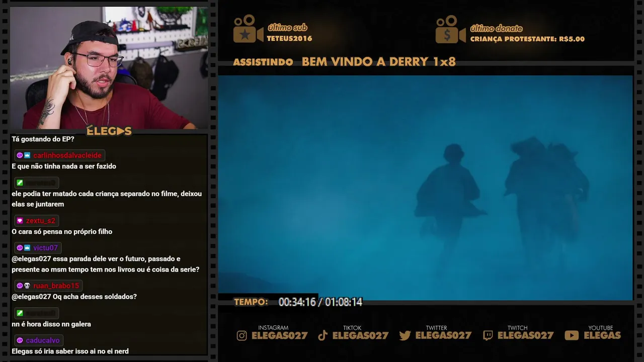This screenshot has height=362, width=644.
Task: Click green moderator badge above 'nn é hora disso'
Action: pos(20,313)
